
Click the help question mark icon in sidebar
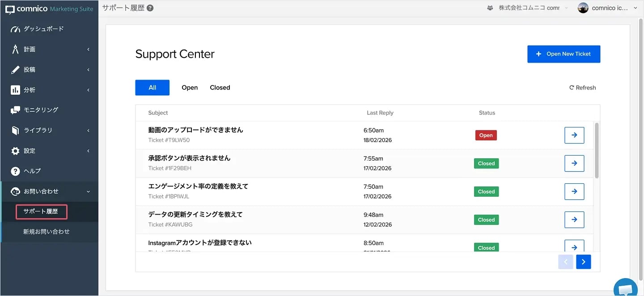(x=16, y=171)
